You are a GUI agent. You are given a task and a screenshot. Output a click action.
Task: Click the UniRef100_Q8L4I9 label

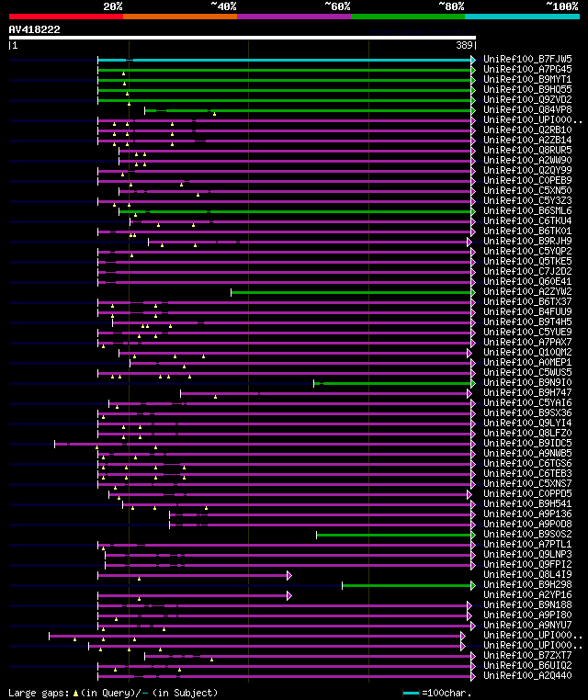click(x=527, y=574)
